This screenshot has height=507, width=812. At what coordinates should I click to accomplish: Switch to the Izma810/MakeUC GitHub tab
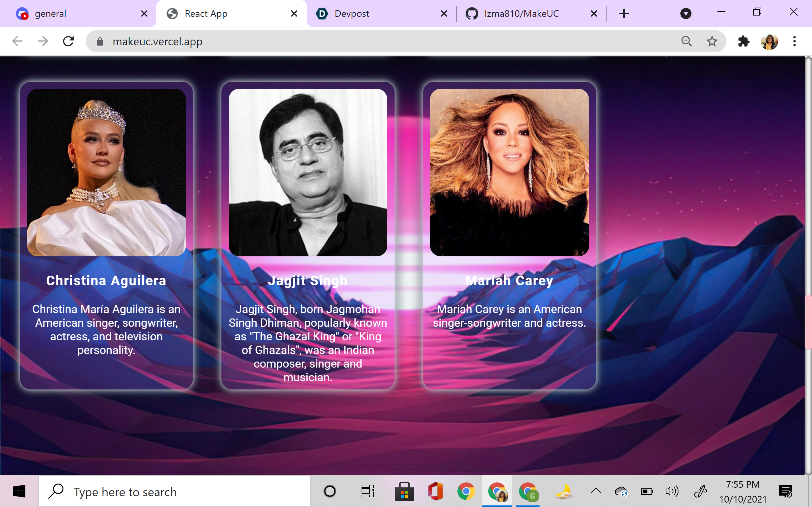[521, 13]
